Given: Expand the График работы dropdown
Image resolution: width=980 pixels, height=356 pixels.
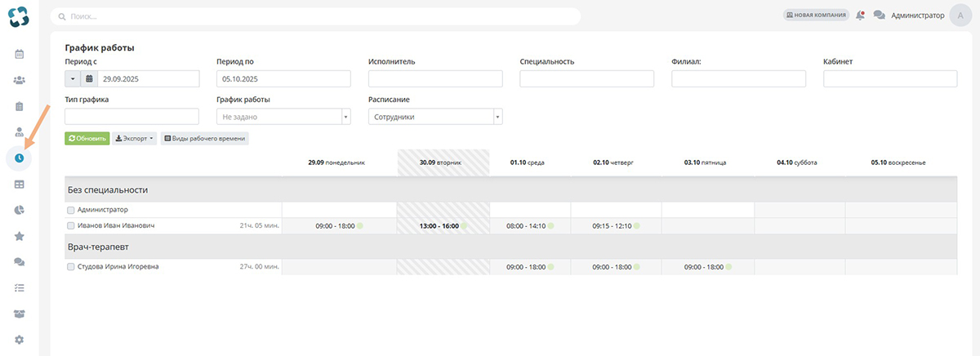Looking at the screenshot, I should point(283,117).
